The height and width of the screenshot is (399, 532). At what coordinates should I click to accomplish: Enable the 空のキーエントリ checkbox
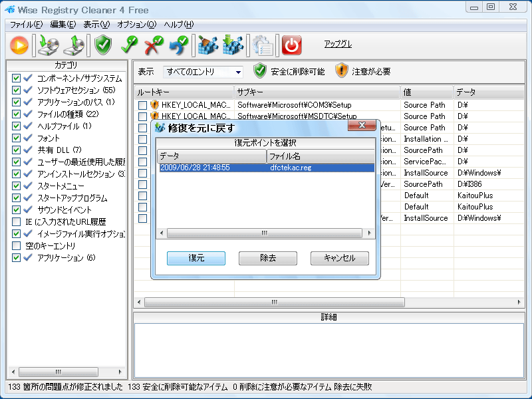tap(16, 245)
